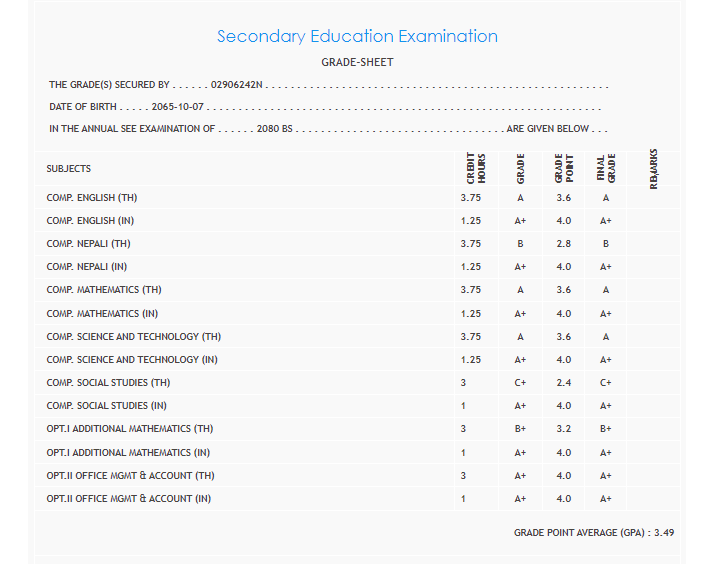Select the exam year 2080 BS

coord(274,129)
